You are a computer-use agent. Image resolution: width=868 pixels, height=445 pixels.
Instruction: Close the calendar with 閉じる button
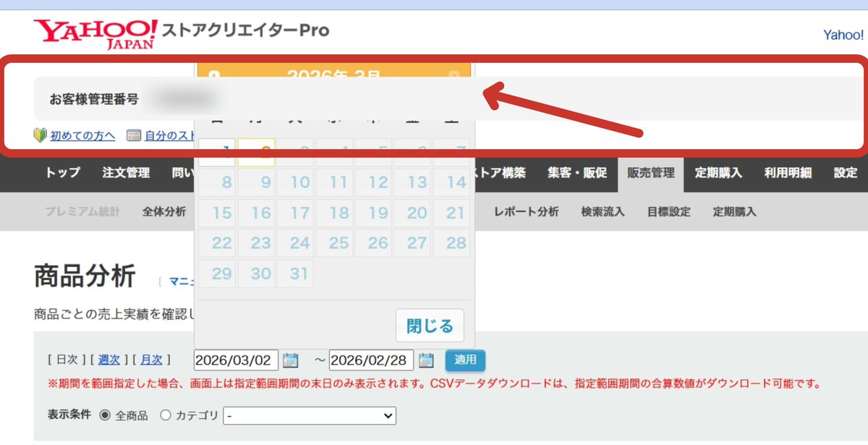pos(430,326)
